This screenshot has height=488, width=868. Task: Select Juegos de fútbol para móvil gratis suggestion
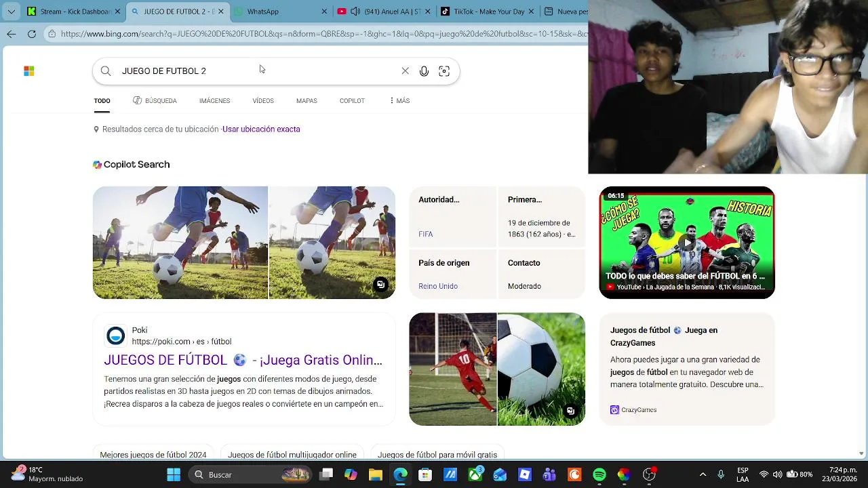(437, 455)
